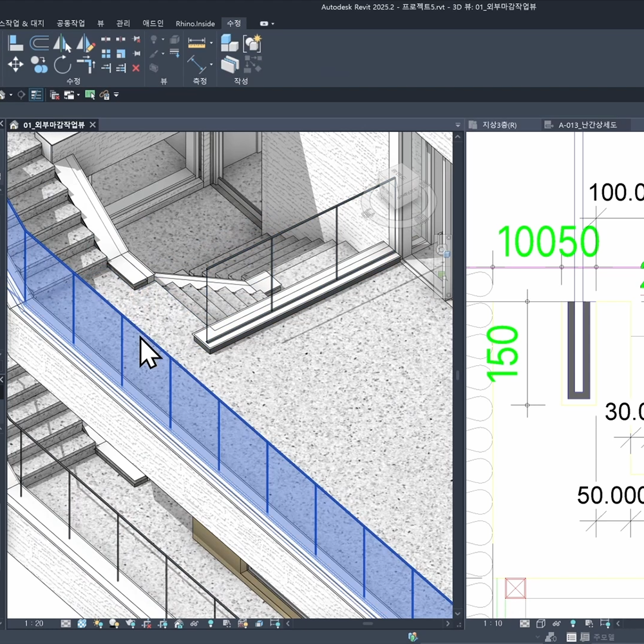Select the Offset tool icon

(39, 44)
